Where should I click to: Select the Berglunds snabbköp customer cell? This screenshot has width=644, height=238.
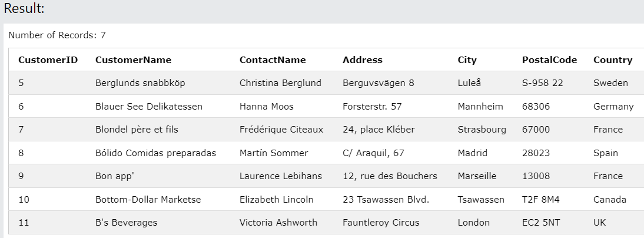140,83
